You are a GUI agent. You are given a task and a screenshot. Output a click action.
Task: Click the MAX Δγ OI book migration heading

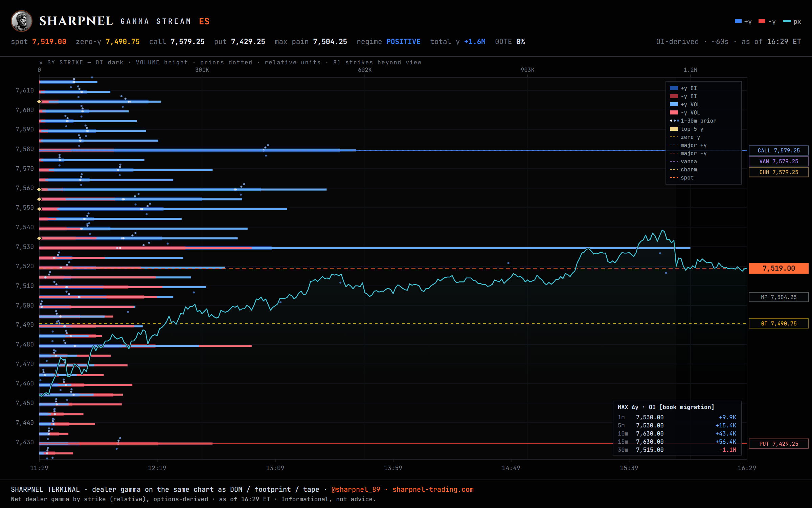666,407
